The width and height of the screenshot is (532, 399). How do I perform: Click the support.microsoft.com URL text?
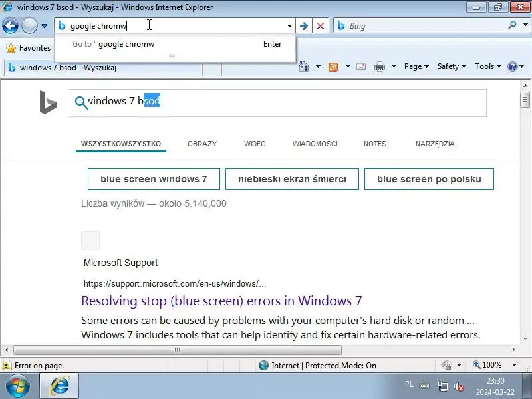(175, 284)
